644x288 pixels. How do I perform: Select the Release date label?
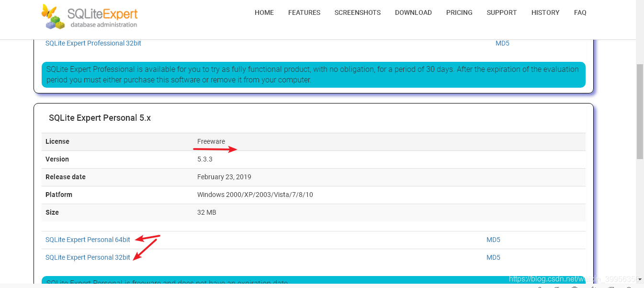(x=66, y=177)
